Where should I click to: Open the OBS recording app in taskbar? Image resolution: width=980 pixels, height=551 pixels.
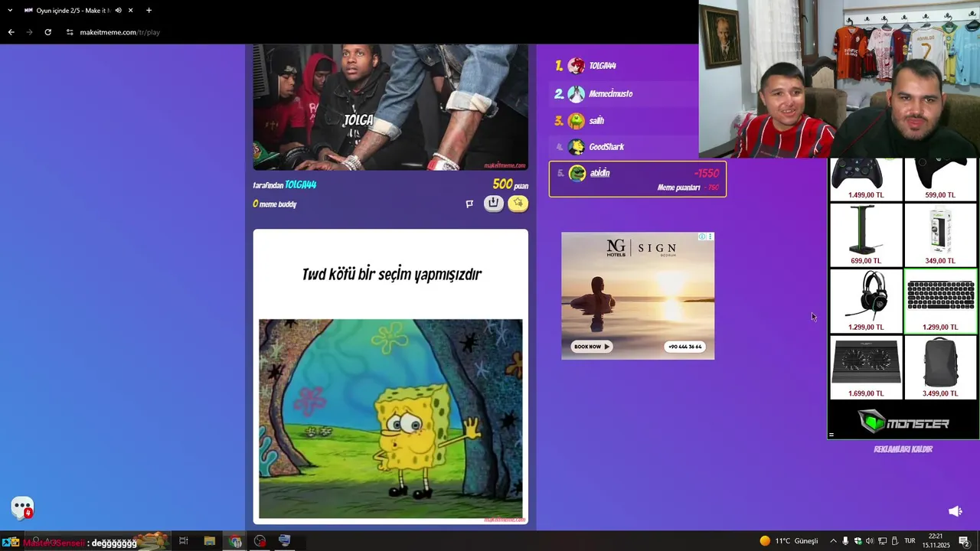[x=260, y=541]
